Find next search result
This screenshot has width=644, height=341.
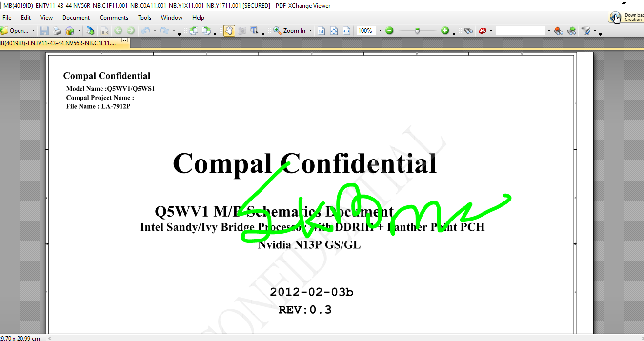[571, 31]
